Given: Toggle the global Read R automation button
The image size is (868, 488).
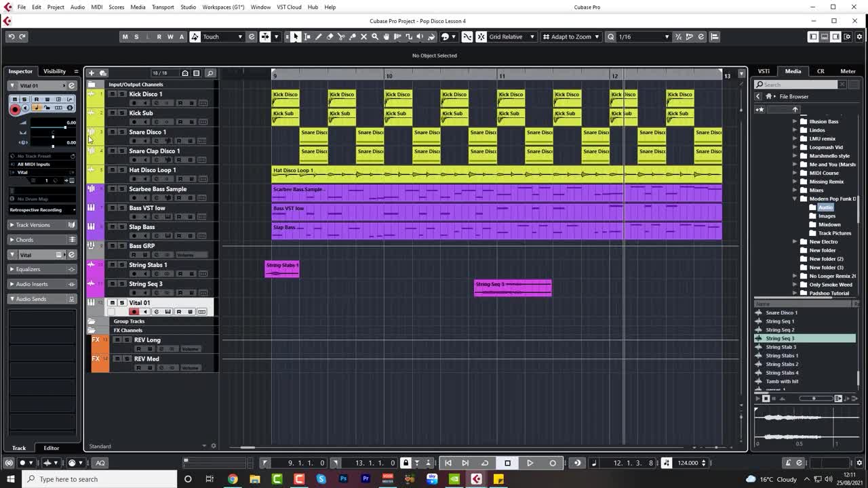Looking at the screenshot, I should pos(159,37).
